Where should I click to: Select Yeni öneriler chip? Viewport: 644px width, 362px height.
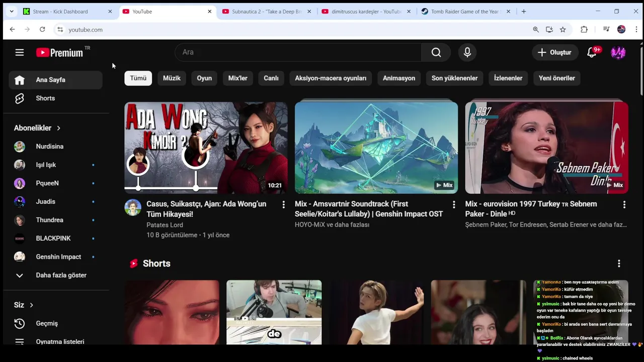tap(557, 78)
